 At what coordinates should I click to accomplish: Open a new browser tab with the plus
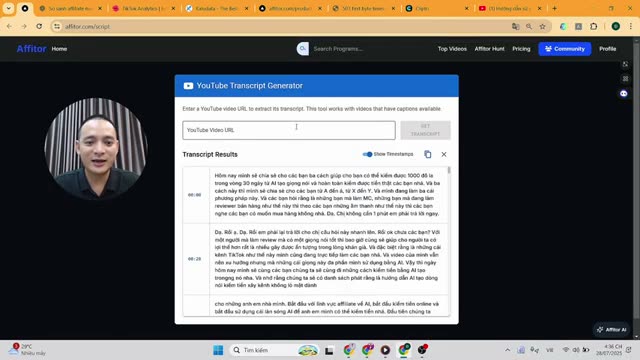(554, 8)
